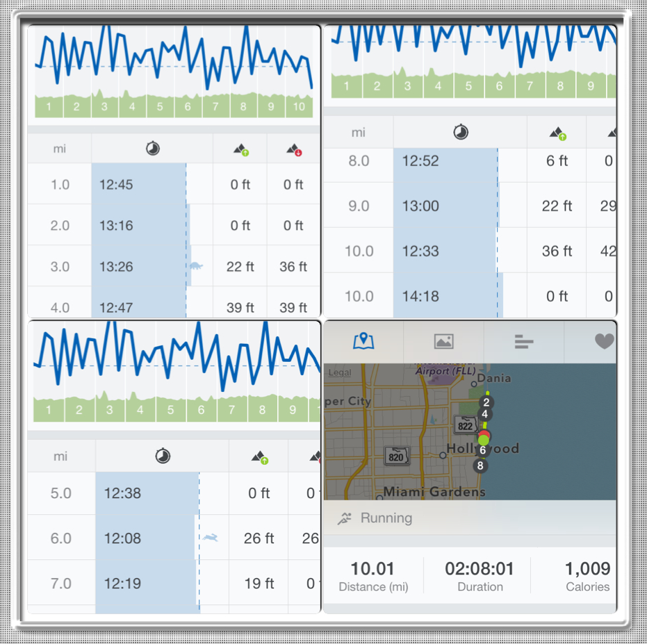Tap the 5.0 mile label
The width and height of the screenshot is (647, 644).
coord(60,493)
